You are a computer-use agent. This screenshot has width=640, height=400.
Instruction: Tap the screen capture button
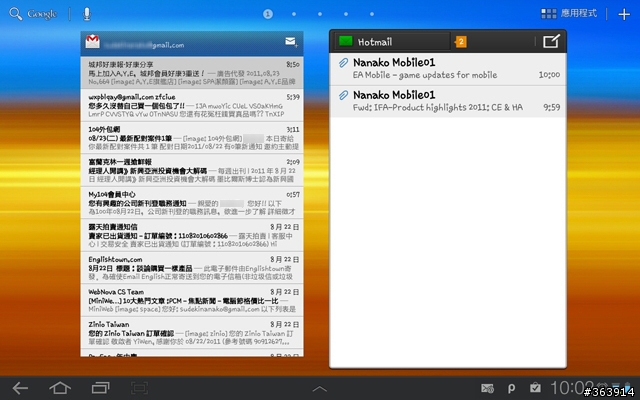point(139,388)
